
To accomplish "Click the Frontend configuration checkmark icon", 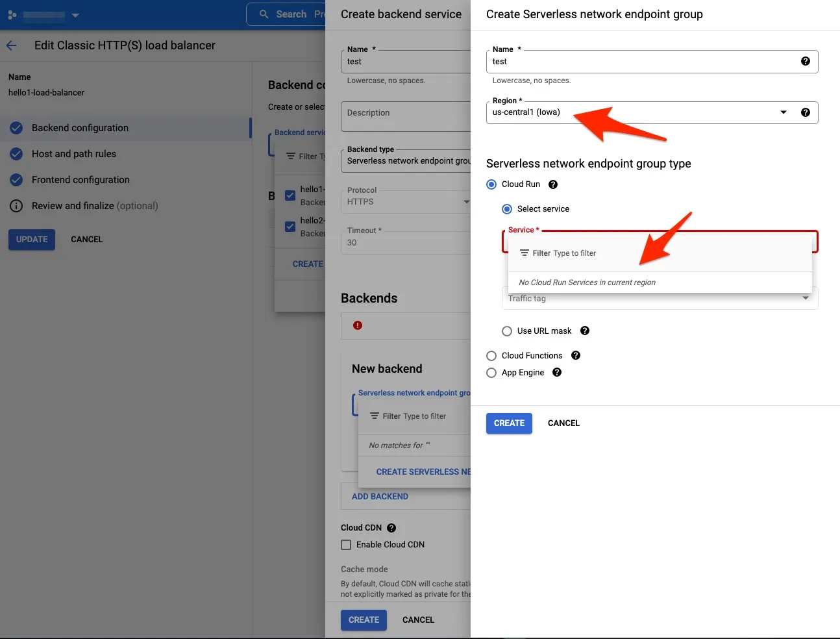I will (16, 180).
